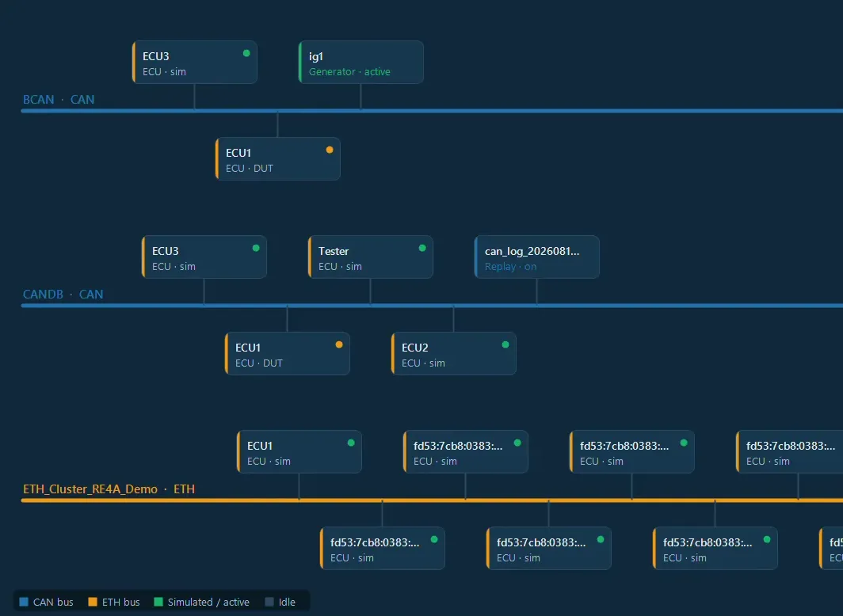Image resolution: width=843 pixels, height=616 pixels.
Task: Click 'Idle' legend text
Action: [x=287, y=602]
